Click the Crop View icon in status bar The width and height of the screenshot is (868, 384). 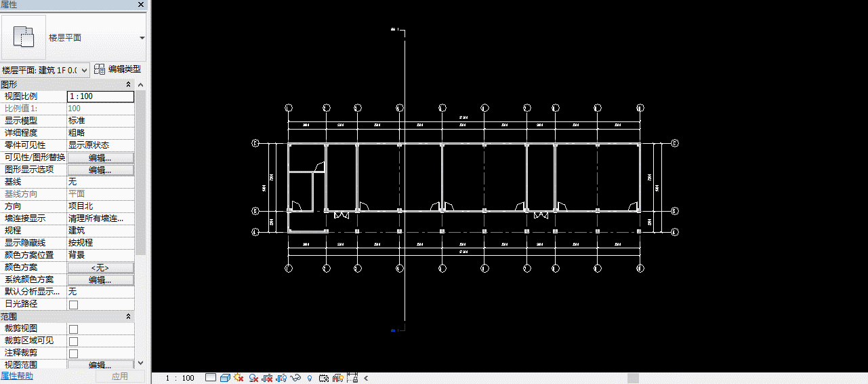[268, 378]
